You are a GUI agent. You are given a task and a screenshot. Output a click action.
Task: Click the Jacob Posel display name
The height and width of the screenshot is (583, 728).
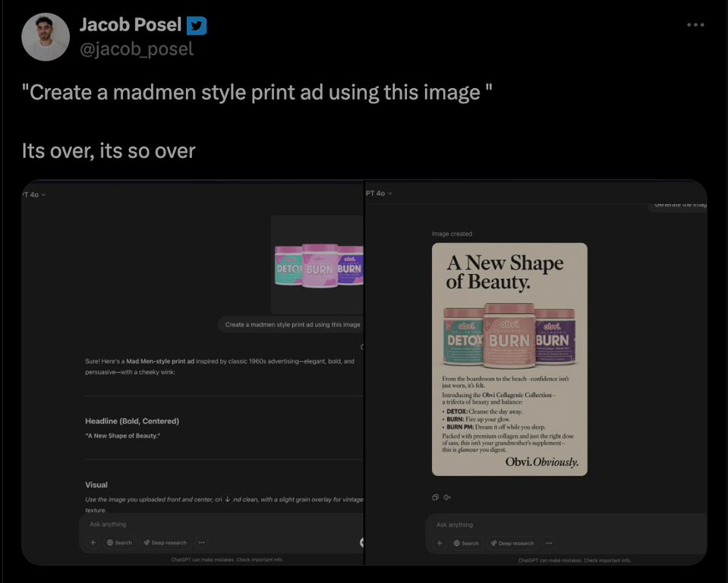click(130, 24)
